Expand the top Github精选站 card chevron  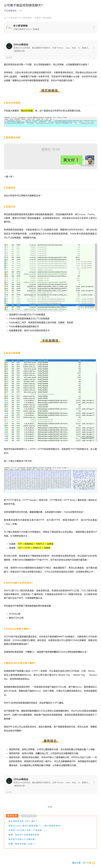tap(94, 48)
